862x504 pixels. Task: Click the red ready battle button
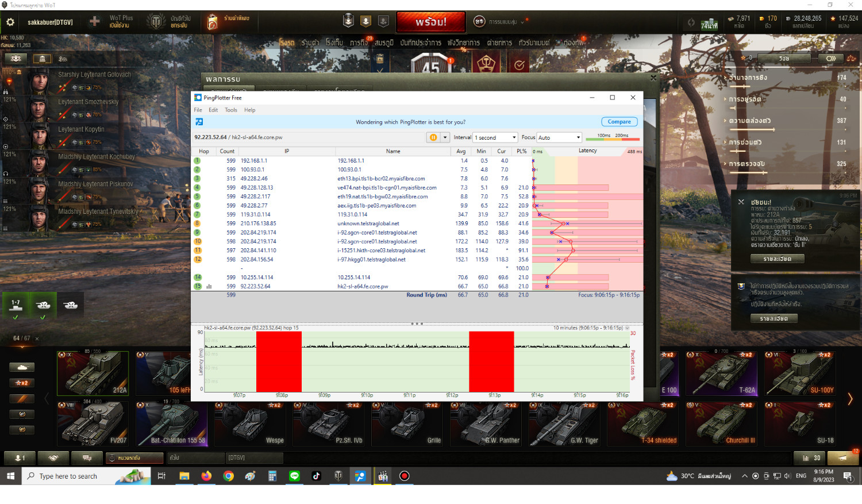(430, 22)
